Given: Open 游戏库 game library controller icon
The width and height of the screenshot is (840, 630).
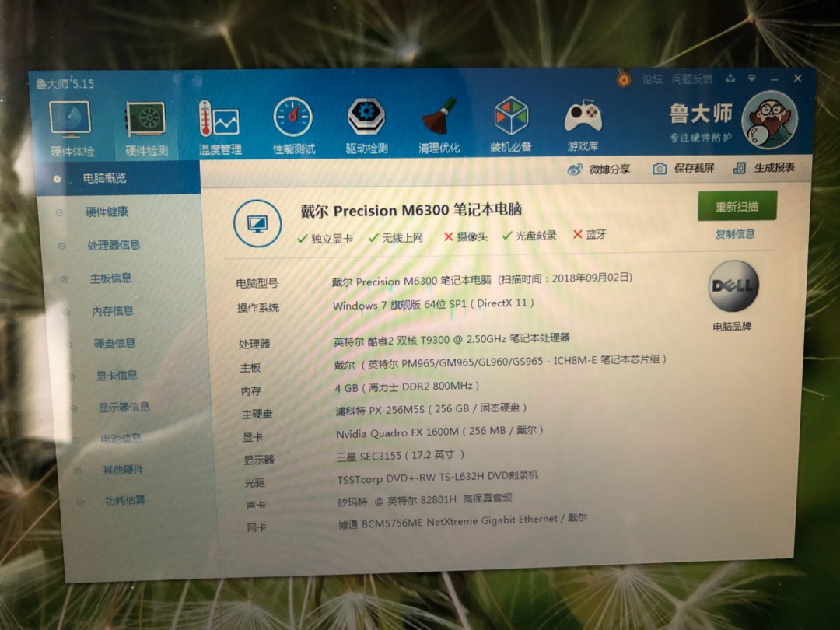Looking at the screenshot, I should [583, 124].
